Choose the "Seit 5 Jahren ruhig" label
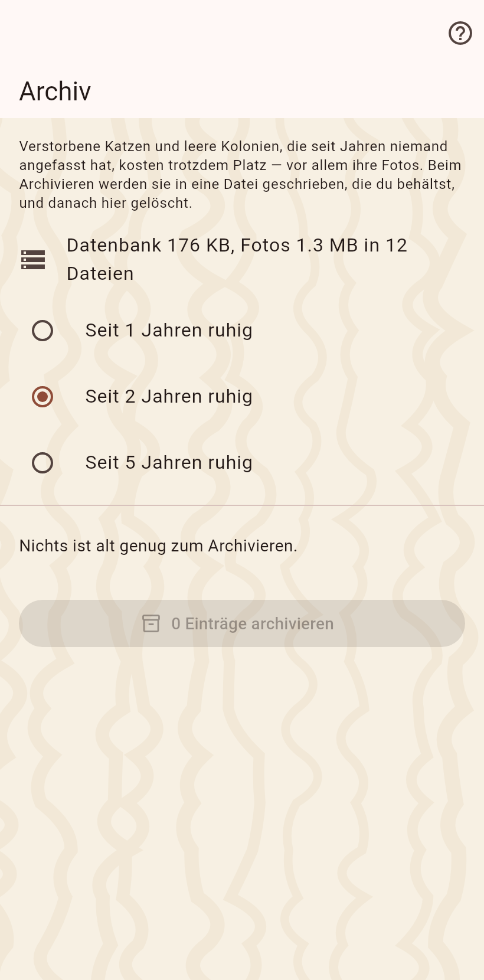The width and height of the screenshot is (484, 980). point(169,463)
